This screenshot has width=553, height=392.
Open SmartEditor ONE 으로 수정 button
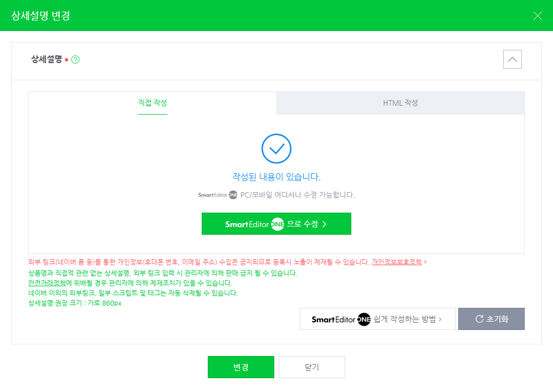click(x=276, y=224)
